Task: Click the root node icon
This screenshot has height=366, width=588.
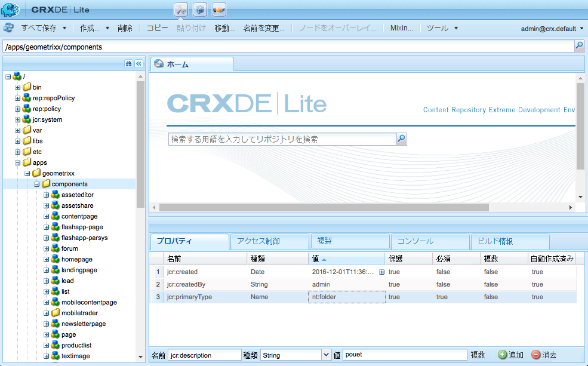Action: point(17,76)
